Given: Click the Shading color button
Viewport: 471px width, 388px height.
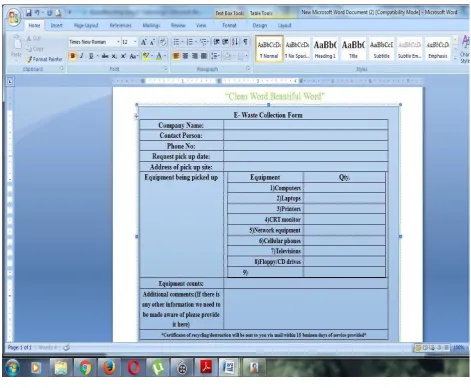Looking at the screenshot, I should (x=228, y=56).
